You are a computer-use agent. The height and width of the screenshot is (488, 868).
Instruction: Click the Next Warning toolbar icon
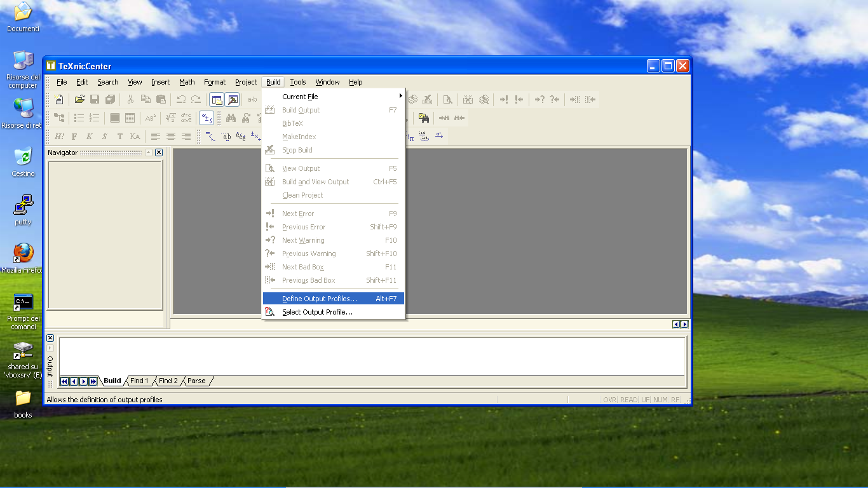point(539,99)
